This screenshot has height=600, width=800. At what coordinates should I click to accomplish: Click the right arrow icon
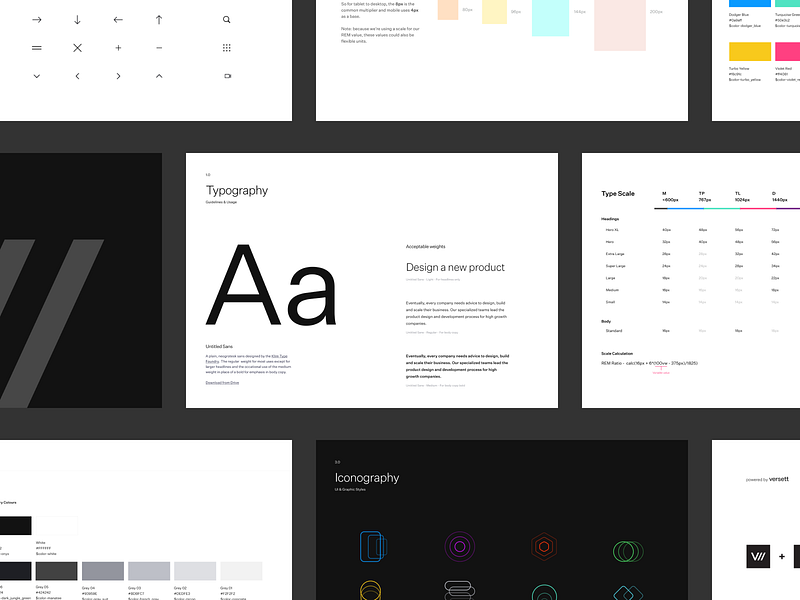36,18
